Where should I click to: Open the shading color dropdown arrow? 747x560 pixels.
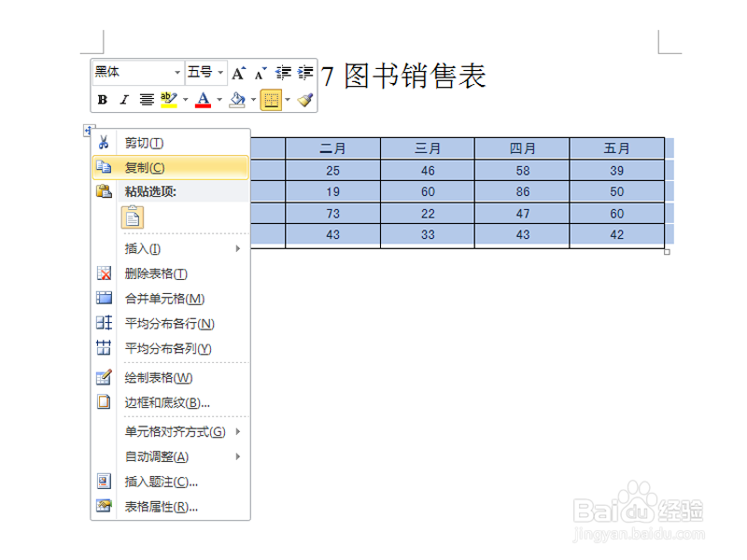click(253, 100)
